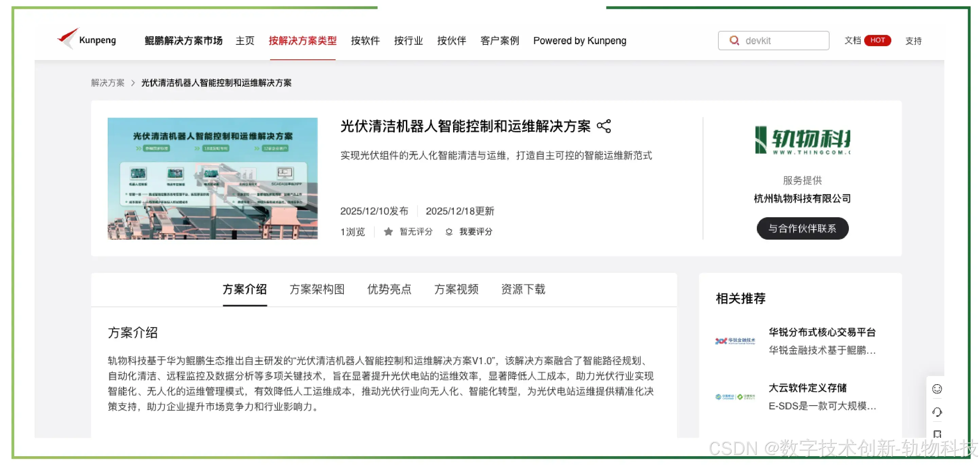Select the 资源下载 tab
Viewport: 980px width, 465px height.
(523, 289)
